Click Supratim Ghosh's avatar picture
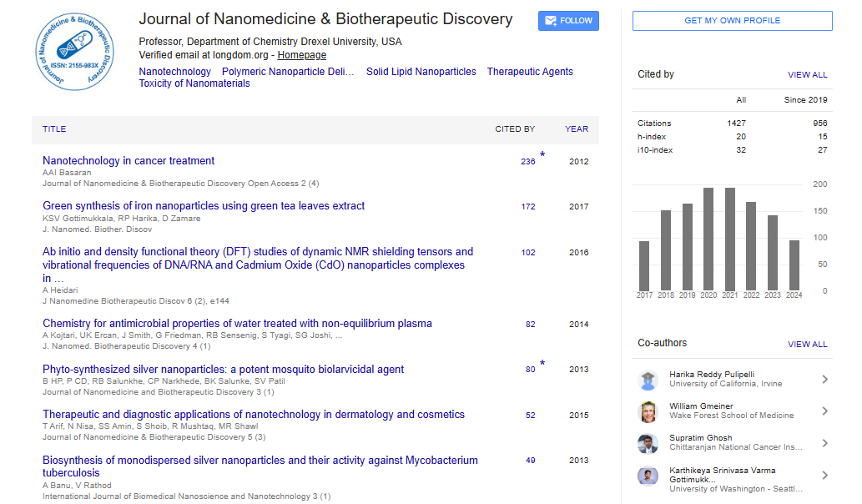Viewport: 862px width, 504px height. (648, 443)
